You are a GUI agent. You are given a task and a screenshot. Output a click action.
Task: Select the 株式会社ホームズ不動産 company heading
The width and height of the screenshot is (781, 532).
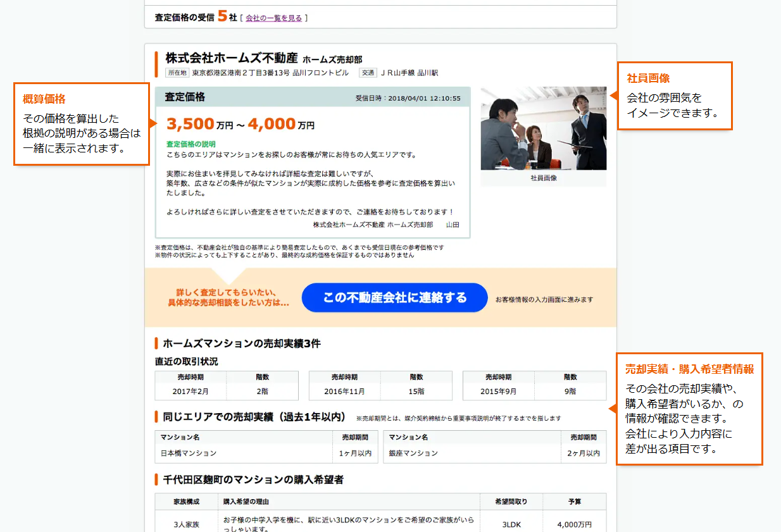(231, 58)
